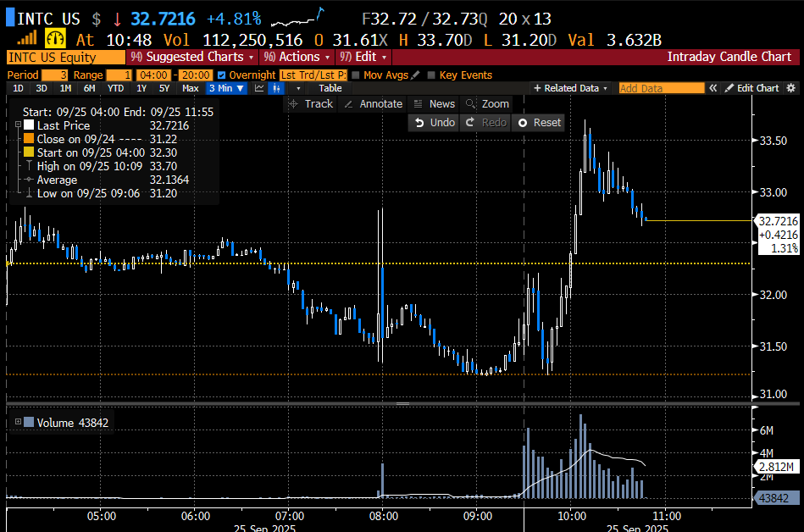This screenshot has width=804, height=532.
Task: Click the blue security marker square
Action: tap(10, 17)
